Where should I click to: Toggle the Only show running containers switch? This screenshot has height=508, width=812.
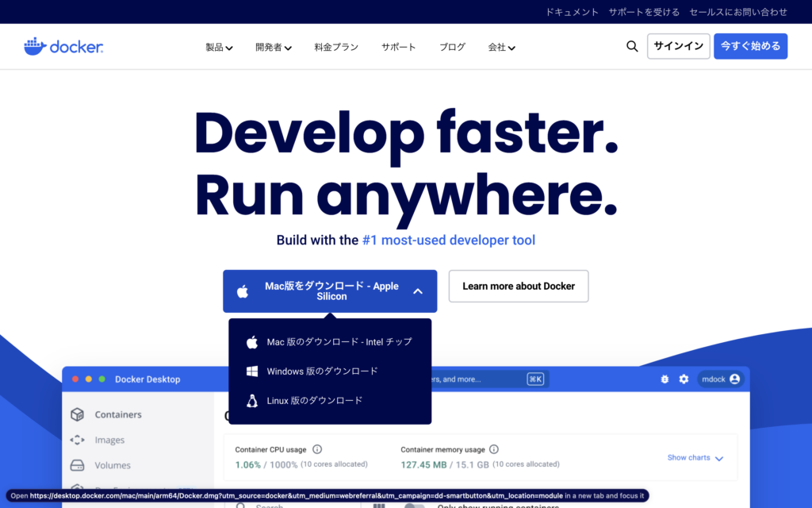point(415,505)
